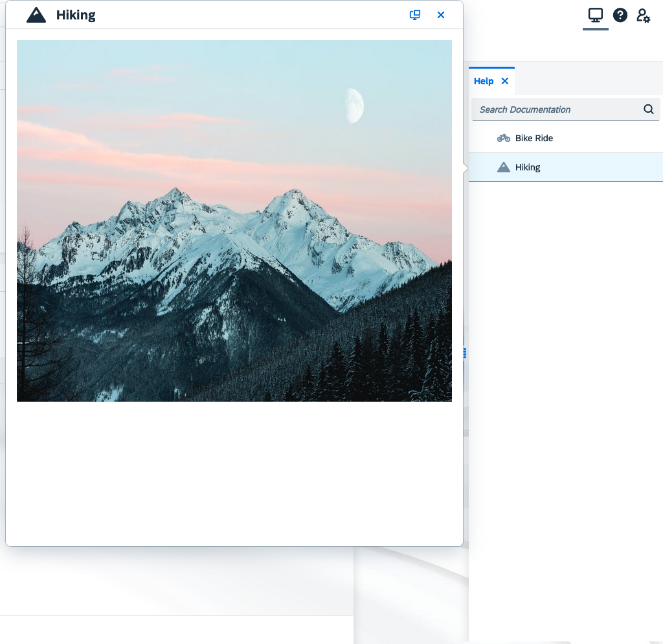Viewport: 663px width, 644px height.
Task: Click the mountain icon in the popover header
Action: 36,16
